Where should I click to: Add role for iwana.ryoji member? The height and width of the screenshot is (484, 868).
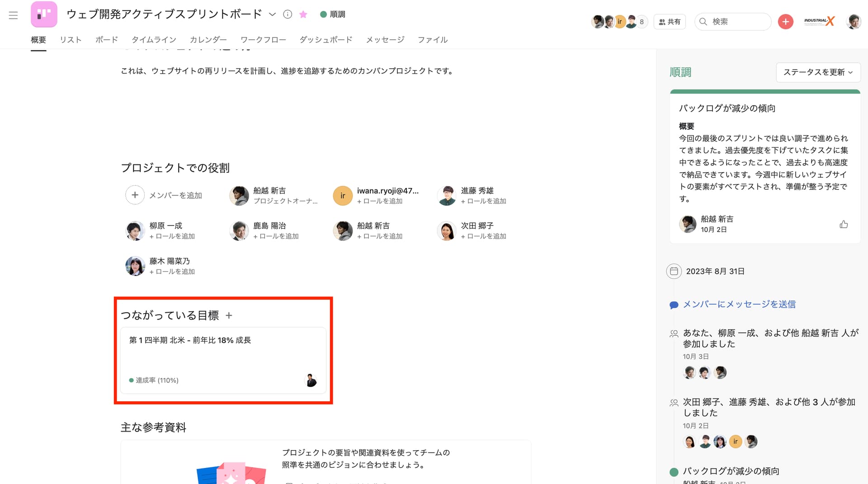[x=380, y=201]
